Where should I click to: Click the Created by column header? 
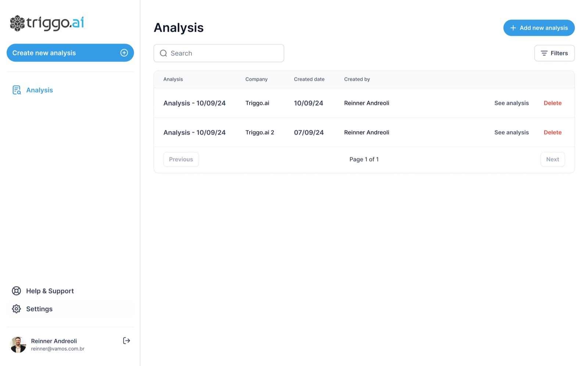(357, 79)
